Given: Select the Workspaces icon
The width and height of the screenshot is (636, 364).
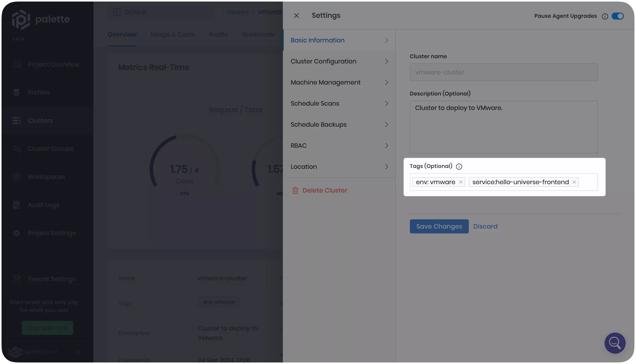Looking at the screenshot, I should [x=16, y=177].
